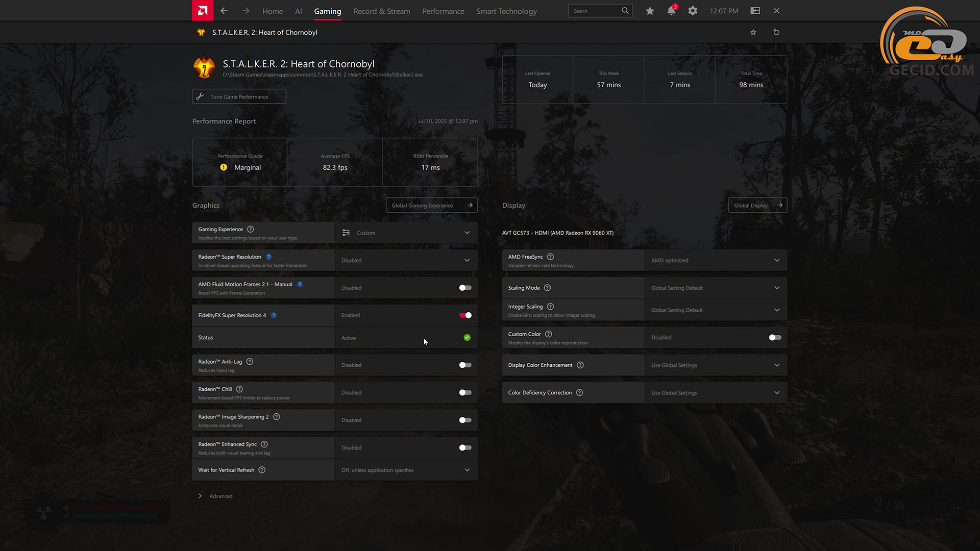Image resolution: width=980 pixels, height=551 pixels.
Task: Click the Last Session 7 mins stat
Action: point(680,80)
